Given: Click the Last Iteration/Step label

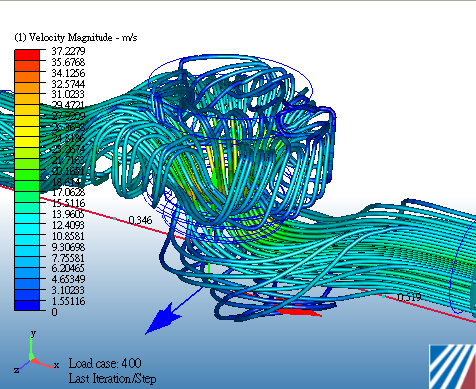Looking at the screenshot, I should click(x=112, y=378).
